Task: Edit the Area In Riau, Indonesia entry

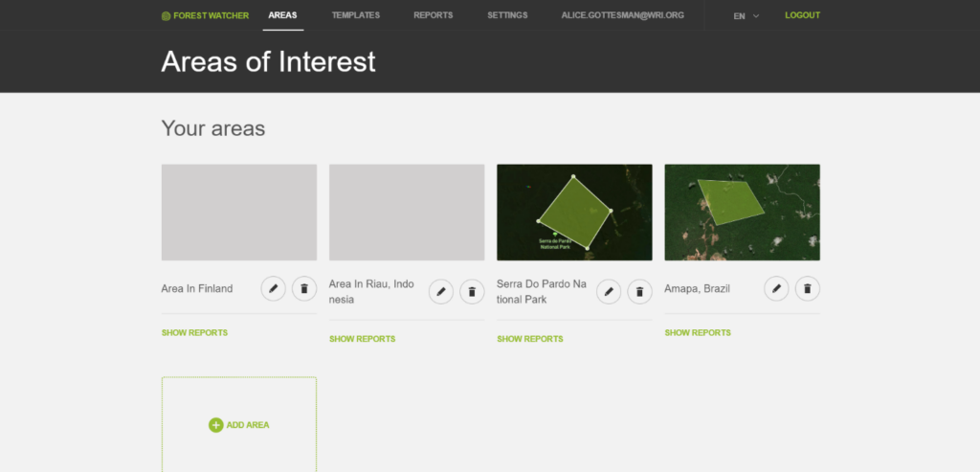Action: (x=441, y=292)
